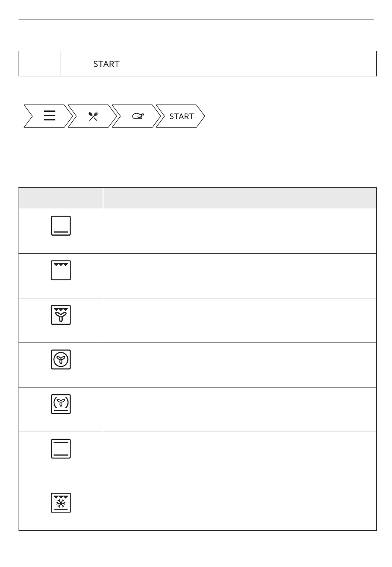The image size is (392, 567).
Task: Click the grey table header row
Action: click(198, 198)
